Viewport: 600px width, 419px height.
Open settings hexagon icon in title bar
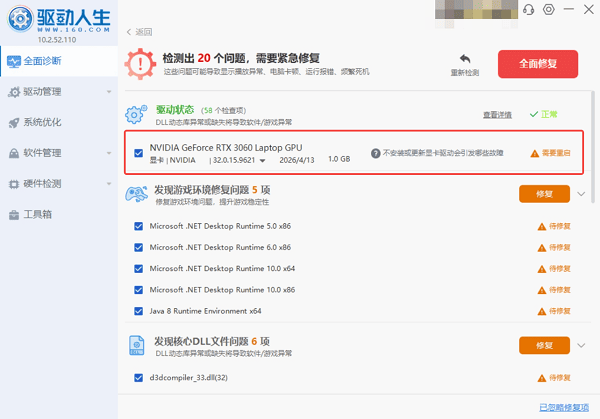pyautogui.click(x=549, y=9)
